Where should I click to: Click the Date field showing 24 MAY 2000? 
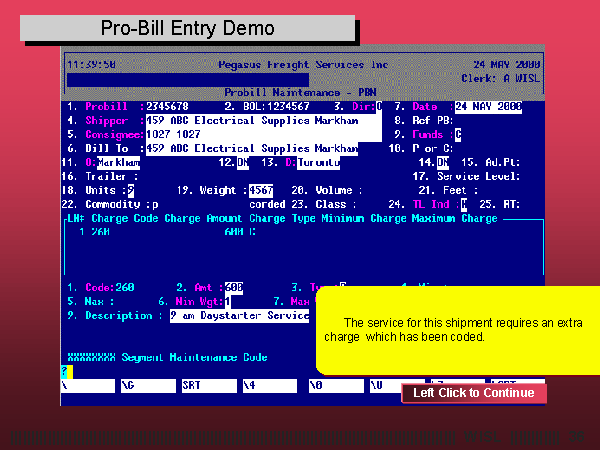pyautogui.click(x=488, y=106)
